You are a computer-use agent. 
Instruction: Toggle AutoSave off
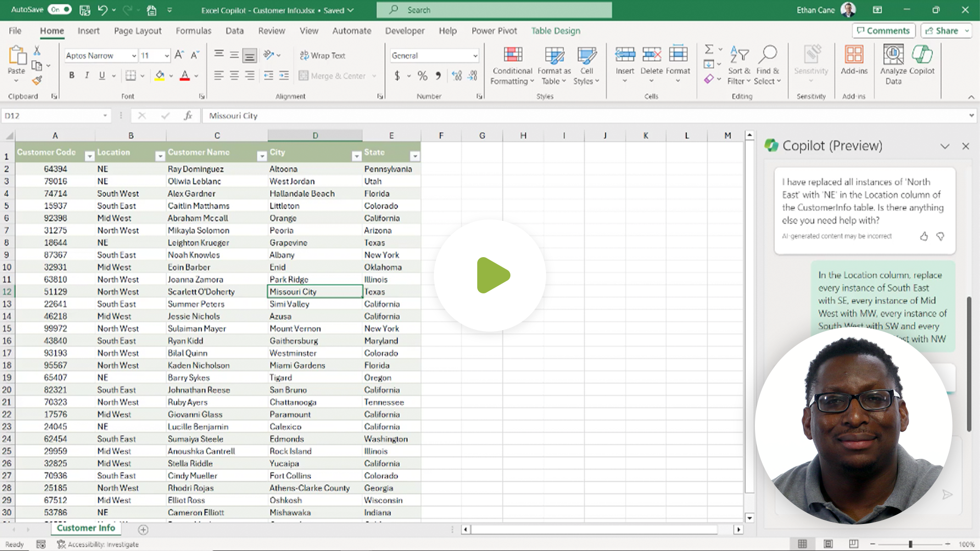tap(59, 9)
